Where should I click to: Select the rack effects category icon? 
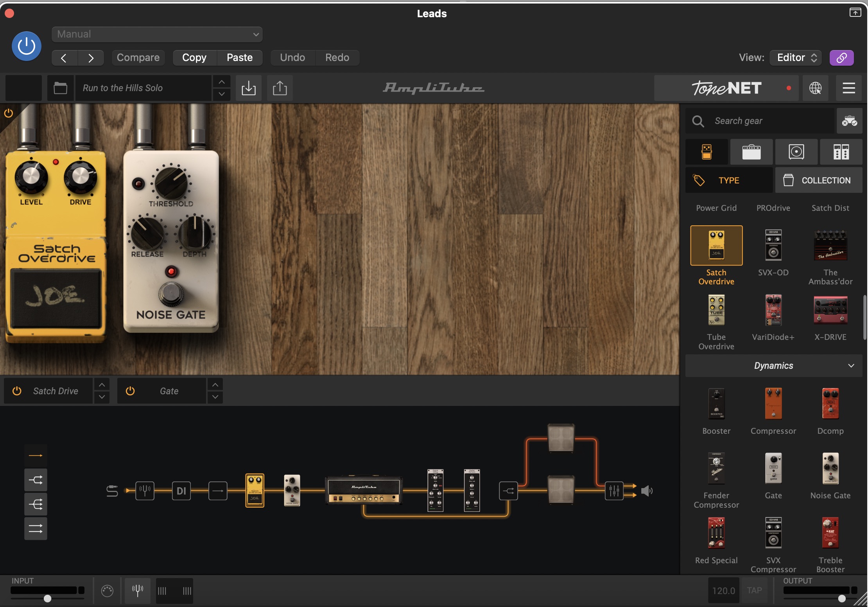[841, 152]
